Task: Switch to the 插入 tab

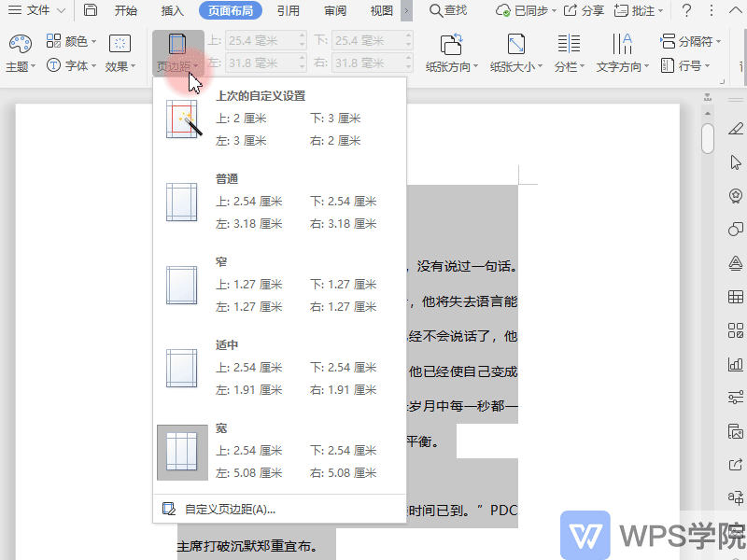Action: tap(173, 10)
